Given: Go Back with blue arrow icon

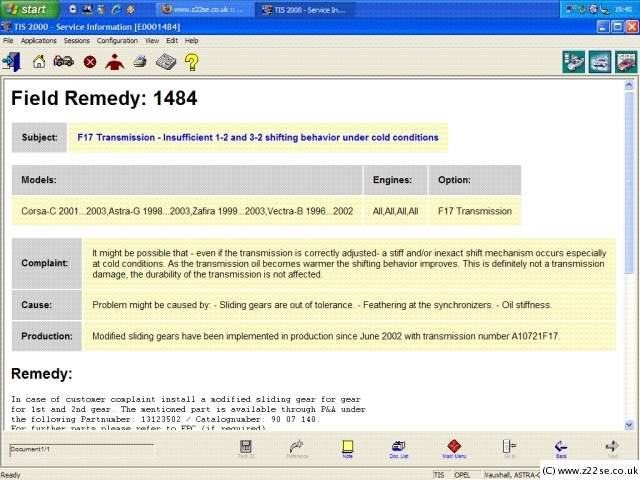Looking at the screenshot, I should click(561, 449).
